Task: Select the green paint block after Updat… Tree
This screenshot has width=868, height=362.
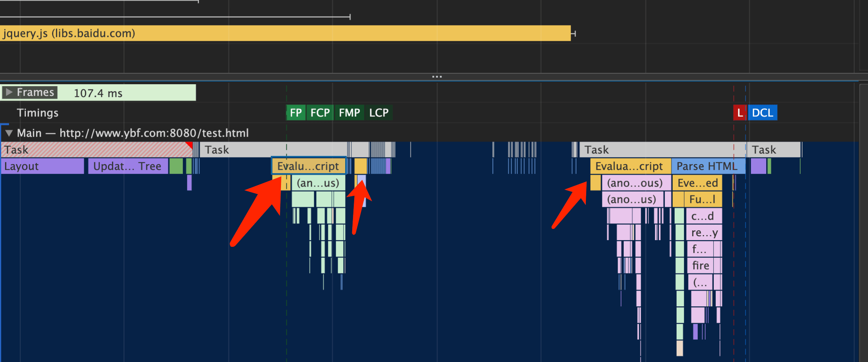Action: (x=176, y=166)
